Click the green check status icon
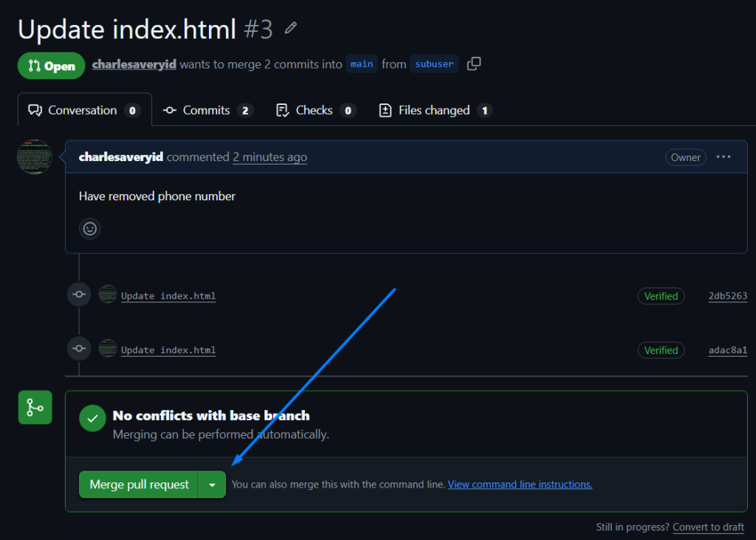 pyautogui.click(x=92, y=418)
